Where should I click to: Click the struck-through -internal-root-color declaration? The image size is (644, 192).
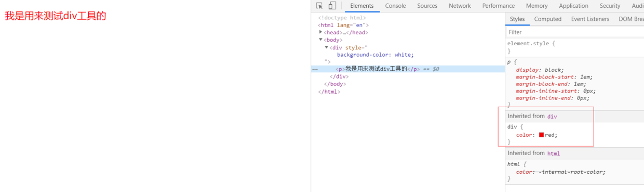click(561, 172)
